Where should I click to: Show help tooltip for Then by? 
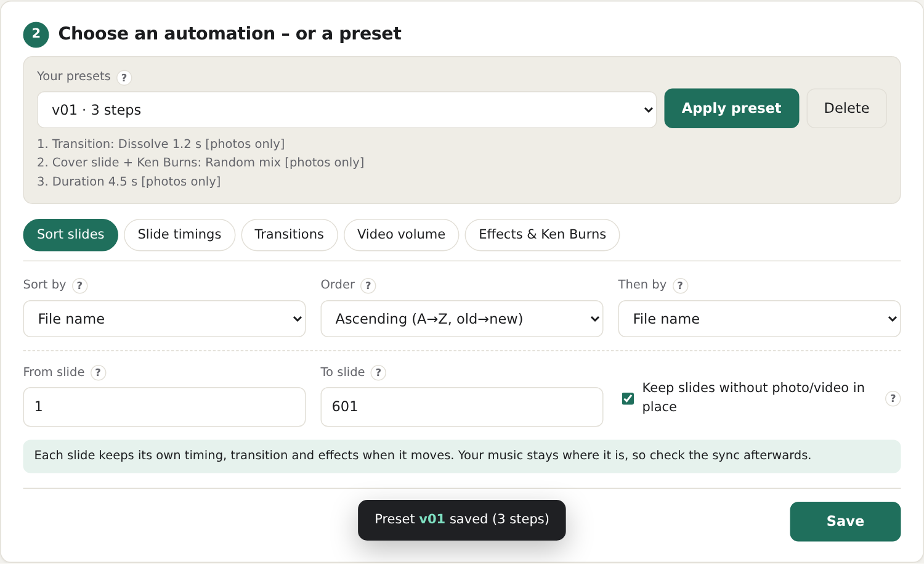[x=680, y=285]
